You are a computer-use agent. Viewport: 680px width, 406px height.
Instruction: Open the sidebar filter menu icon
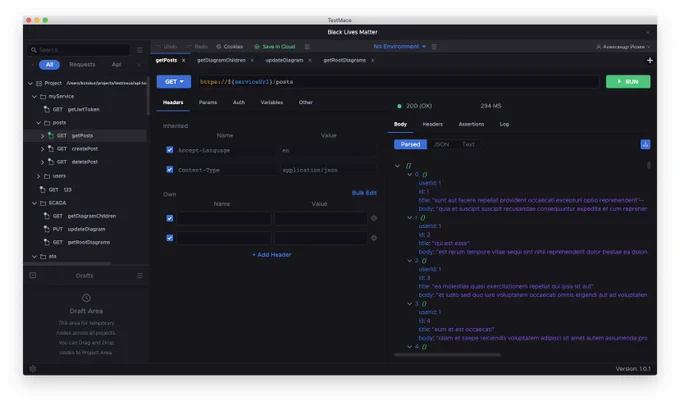(140, 50)
